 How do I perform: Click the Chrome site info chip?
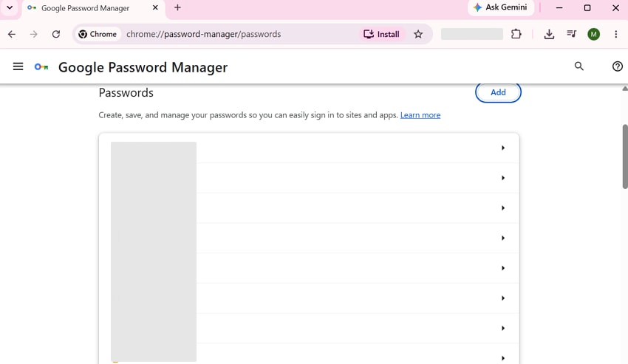[x=98, y=34]
